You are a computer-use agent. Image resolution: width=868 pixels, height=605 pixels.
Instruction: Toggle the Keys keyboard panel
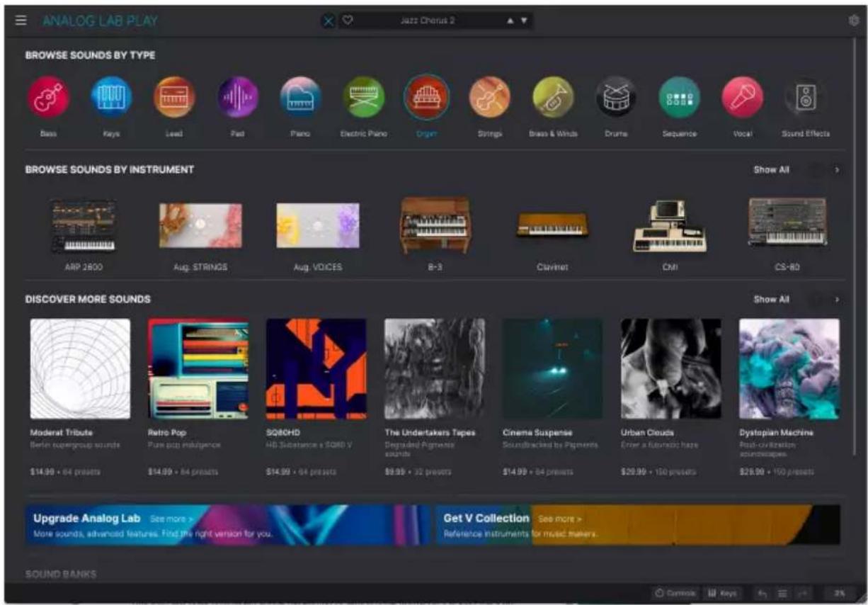[x=723, y=593]
